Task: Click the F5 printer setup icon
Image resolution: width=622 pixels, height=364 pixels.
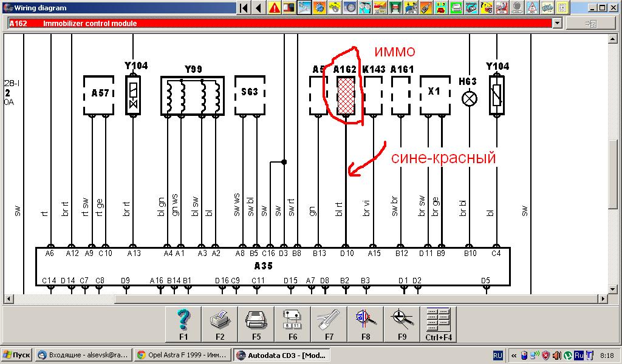Action: pyautogui.click(x=256, y=325)
